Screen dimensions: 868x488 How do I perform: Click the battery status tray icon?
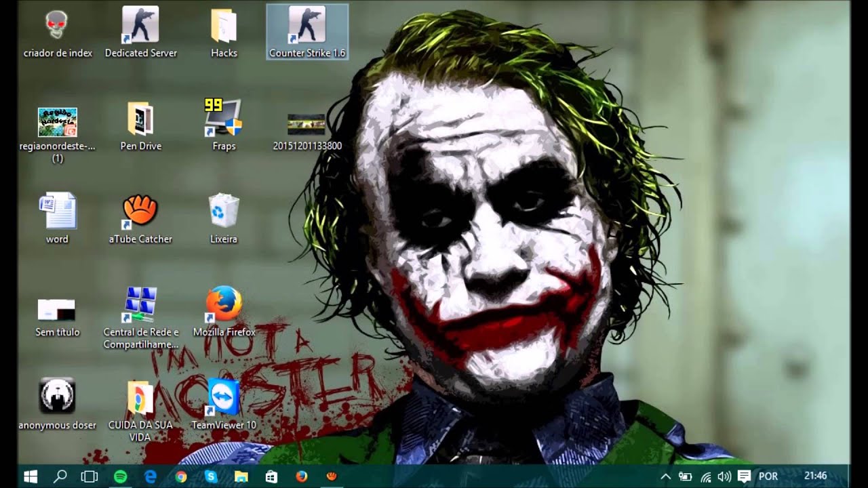pyautogui.click(x=686, y=476)
